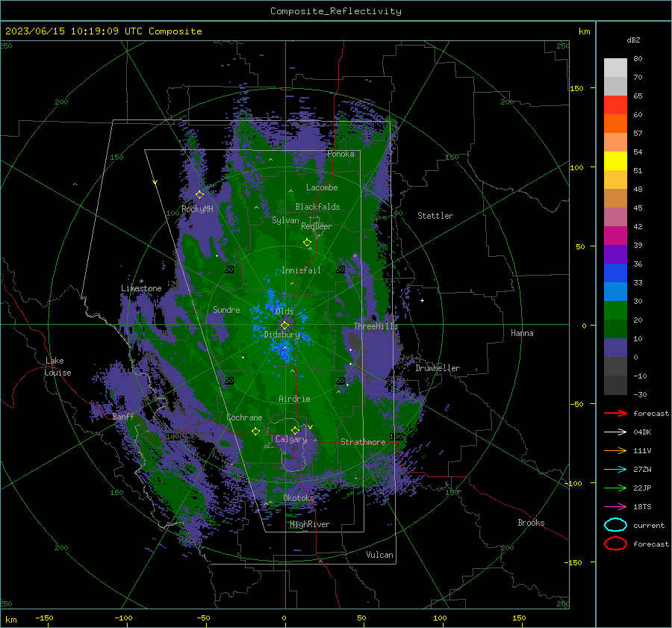Click the Blackfalds city label

coord(317,207)
